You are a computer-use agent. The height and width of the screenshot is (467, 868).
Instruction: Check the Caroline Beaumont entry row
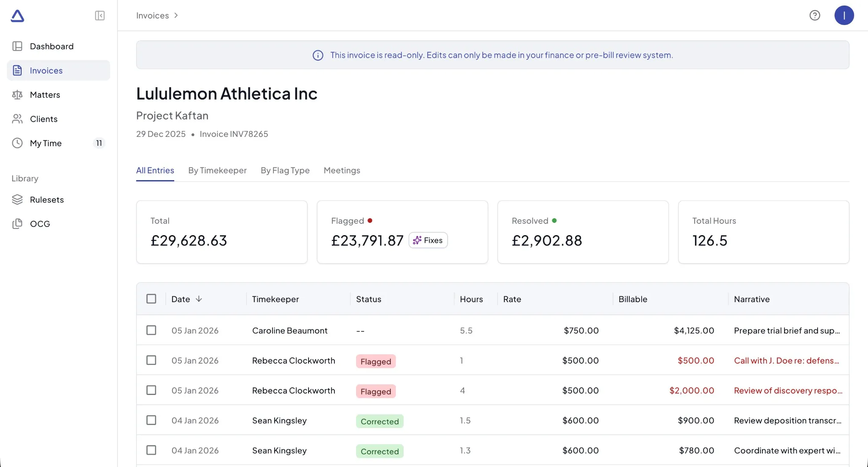151,330
